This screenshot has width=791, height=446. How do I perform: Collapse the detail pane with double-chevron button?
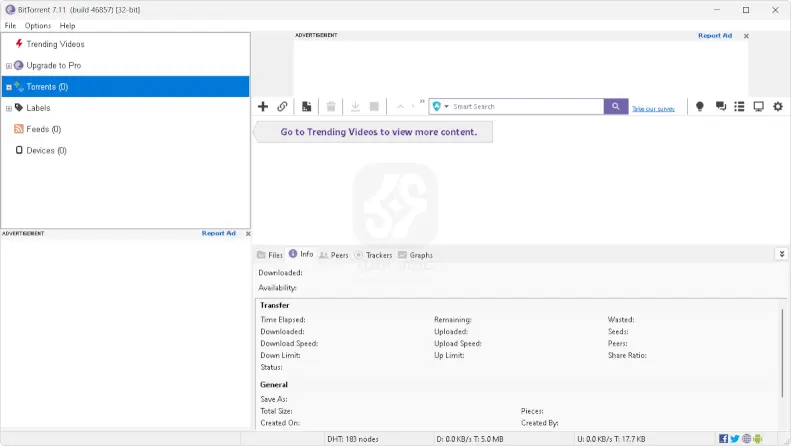pyautogui.click(x=781, y=254)
